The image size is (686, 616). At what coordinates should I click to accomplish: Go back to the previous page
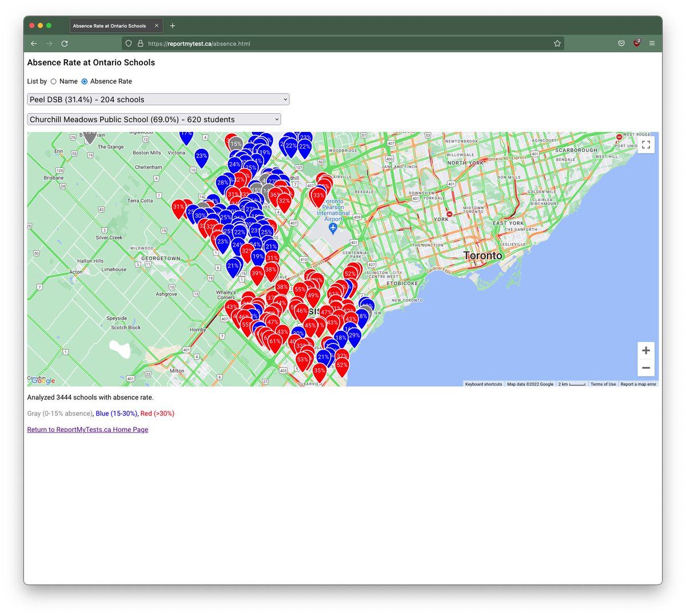pyautogui.click(x=34, y=43)
